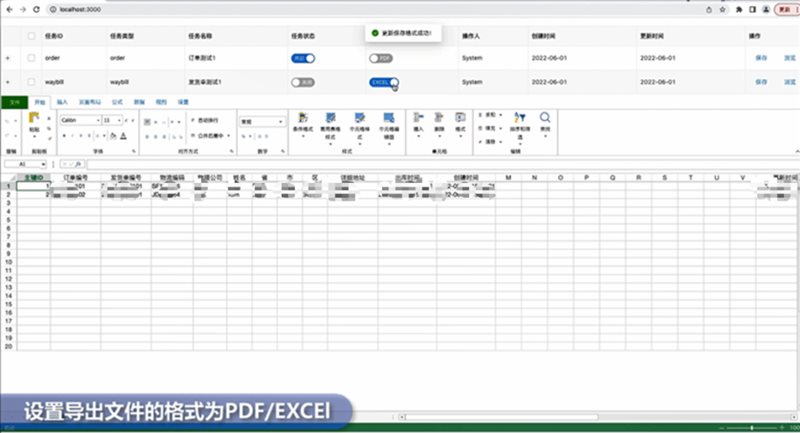
Task: Click the Paste clipboard icon
Action: 34,118
